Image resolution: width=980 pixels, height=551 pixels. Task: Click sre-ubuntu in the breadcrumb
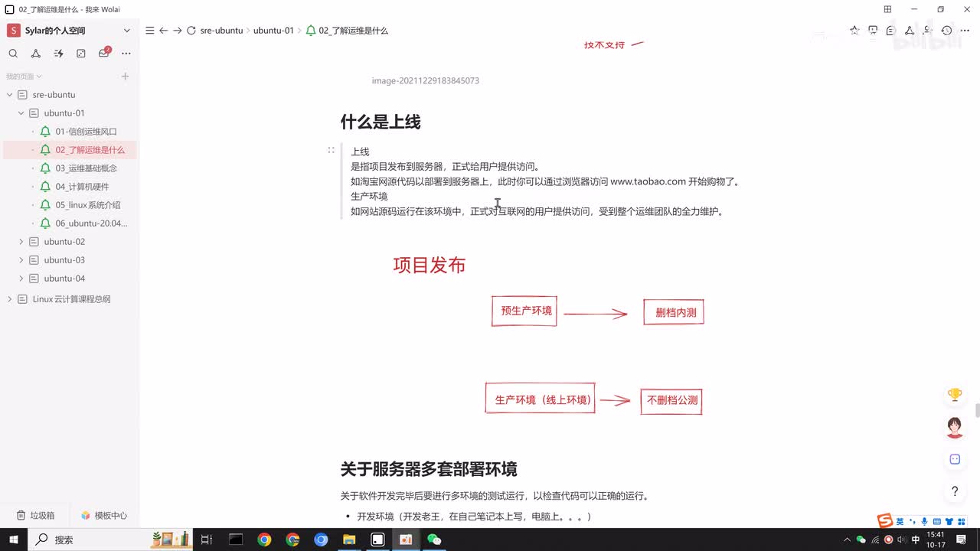pos(221,31)
